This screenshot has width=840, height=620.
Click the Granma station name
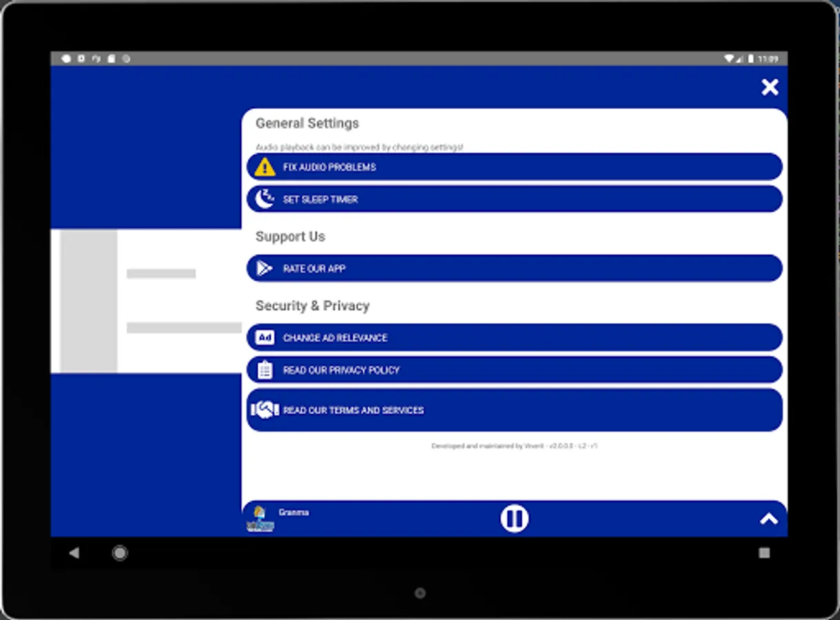click(x=294, y=513)
